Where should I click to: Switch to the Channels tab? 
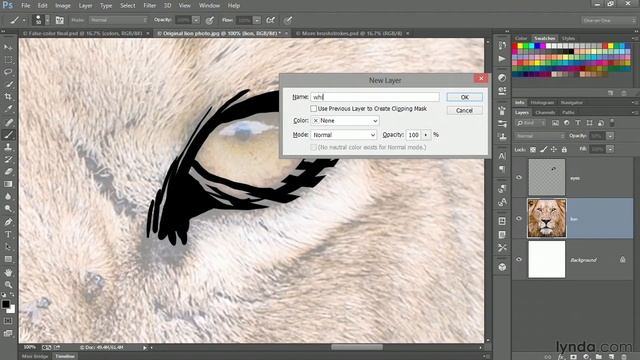click(545, 113)
